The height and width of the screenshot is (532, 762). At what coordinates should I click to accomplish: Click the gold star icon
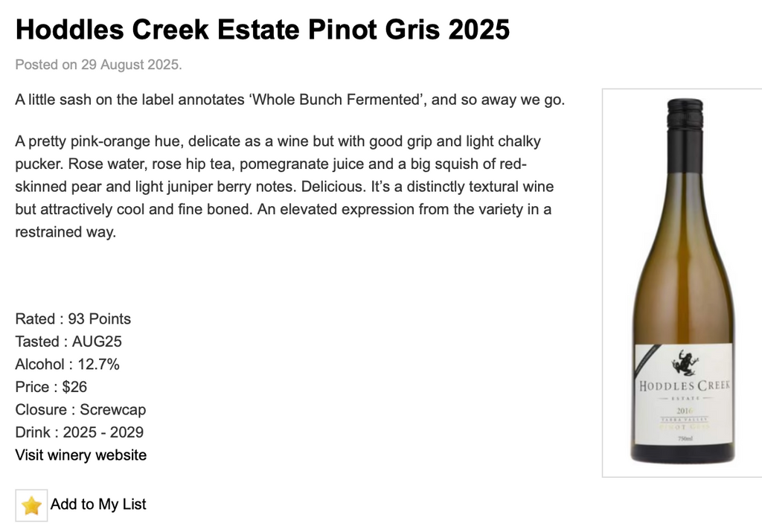pos(31,505)
